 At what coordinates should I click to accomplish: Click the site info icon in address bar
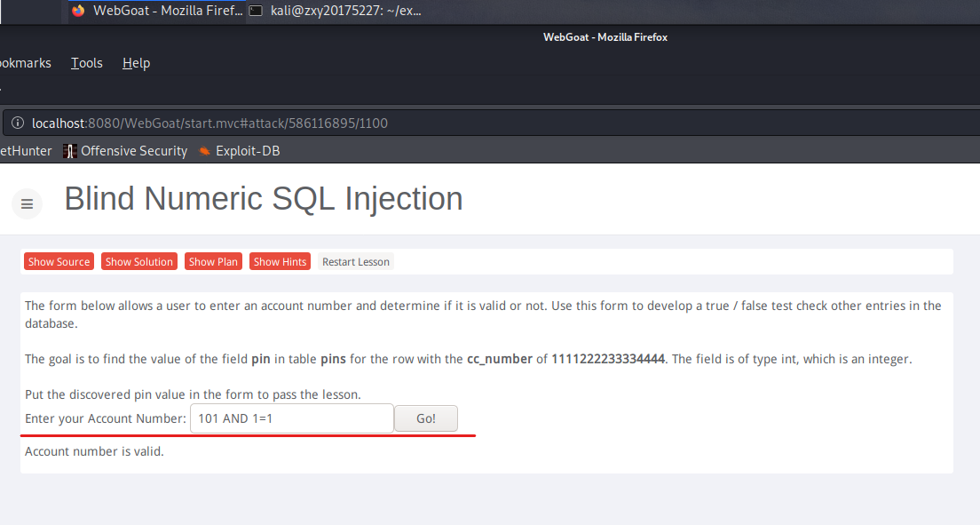click(18, 123)
